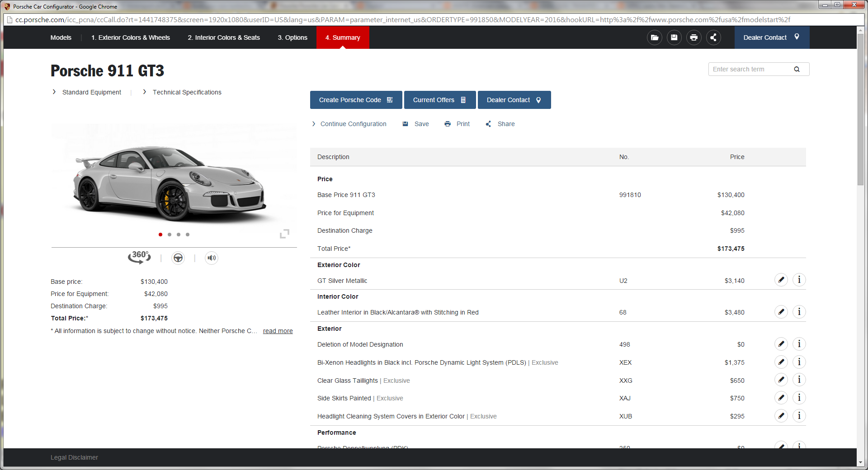Click Continue Configuration link
868x470 pixels.
click(349, 124)
